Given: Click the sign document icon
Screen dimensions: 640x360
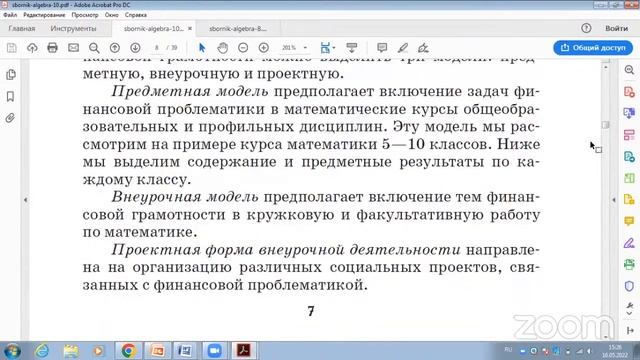Looking at the screenshot, I should (423, 48).
